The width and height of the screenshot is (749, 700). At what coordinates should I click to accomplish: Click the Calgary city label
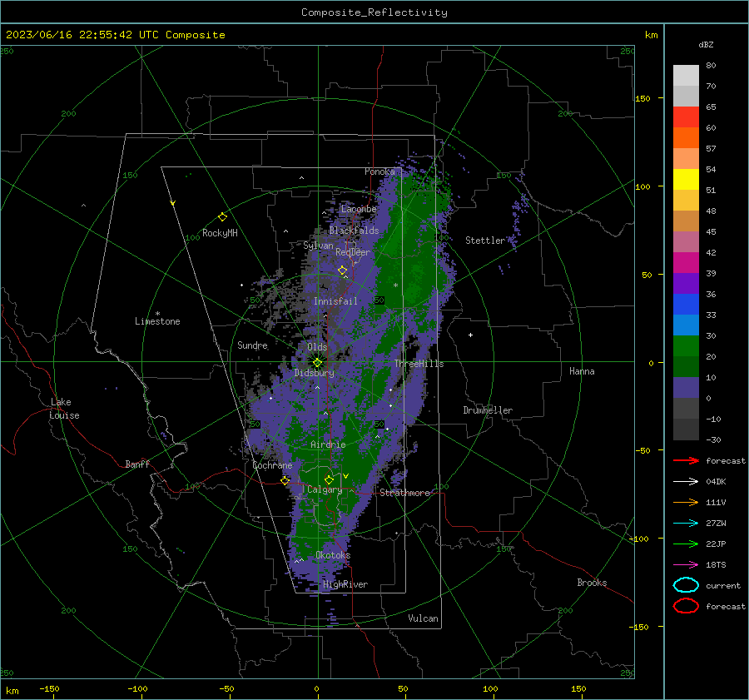[325, 489]
